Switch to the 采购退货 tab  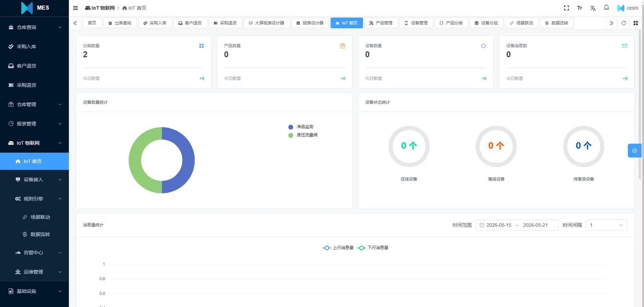point(225,23)
